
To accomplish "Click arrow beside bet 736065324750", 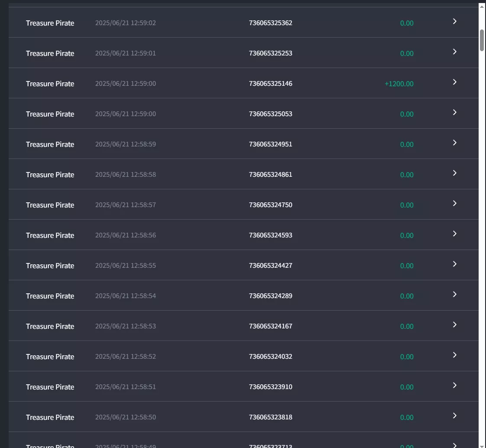I will (455, 203).
